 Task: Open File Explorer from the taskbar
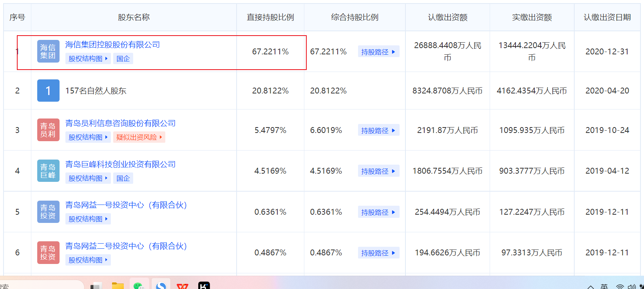point(118,285)
